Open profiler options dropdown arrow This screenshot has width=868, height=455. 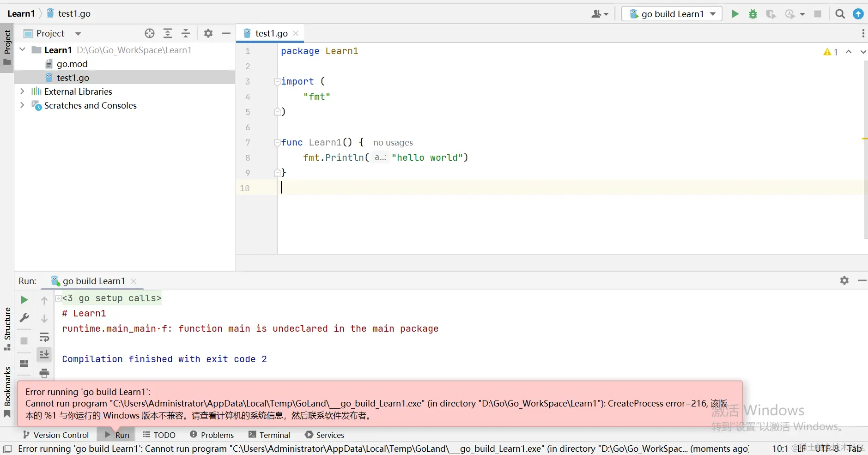pyautogui.click(x=802, y=14)
